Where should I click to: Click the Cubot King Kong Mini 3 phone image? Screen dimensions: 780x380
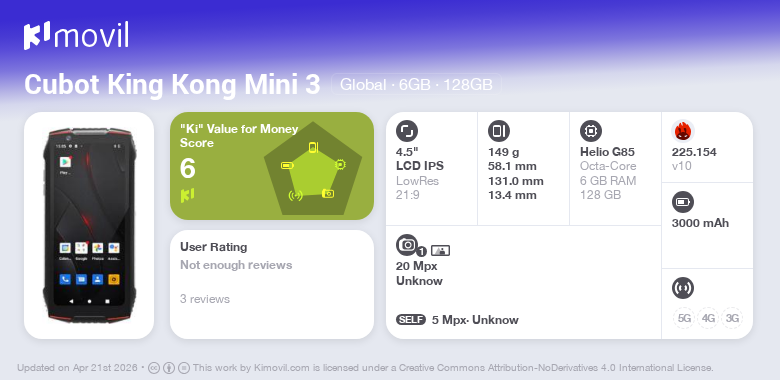89,225
